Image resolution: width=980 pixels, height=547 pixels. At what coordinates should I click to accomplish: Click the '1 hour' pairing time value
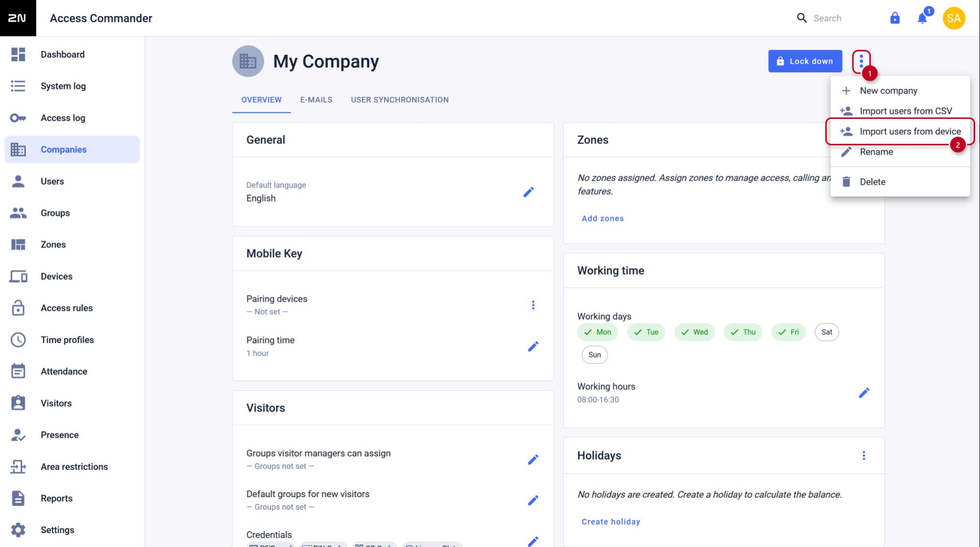point(257,354)
